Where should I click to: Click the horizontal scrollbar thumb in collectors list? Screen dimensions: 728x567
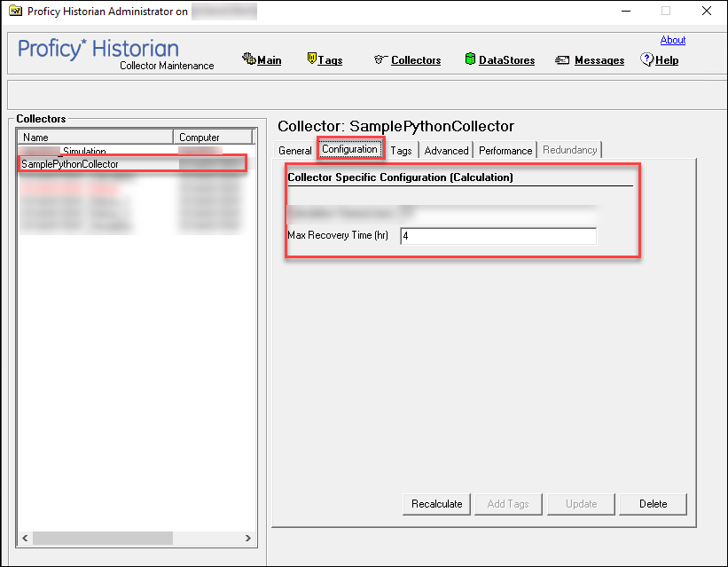103,539
